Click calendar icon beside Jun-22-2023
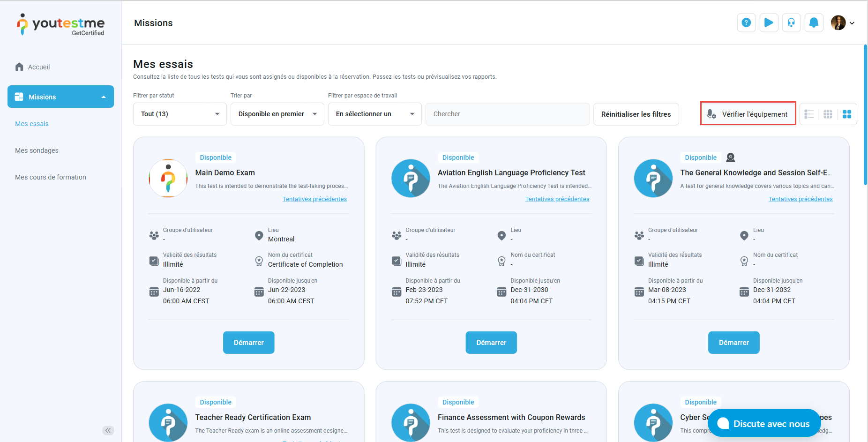868x442 pixels. coord(259,292)
